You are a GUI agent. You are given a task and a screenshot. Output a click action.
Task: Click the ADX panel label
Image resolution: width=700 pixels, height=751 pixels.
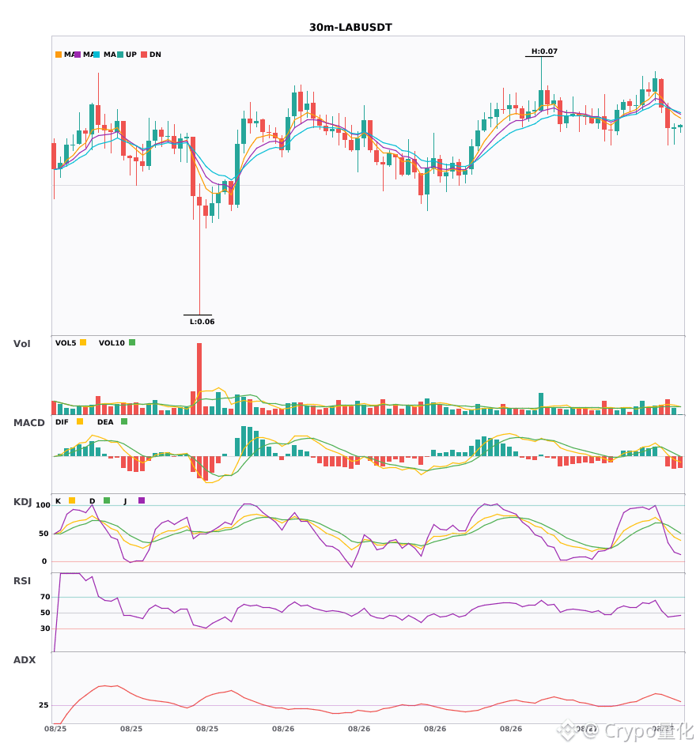tap(25, 660)
